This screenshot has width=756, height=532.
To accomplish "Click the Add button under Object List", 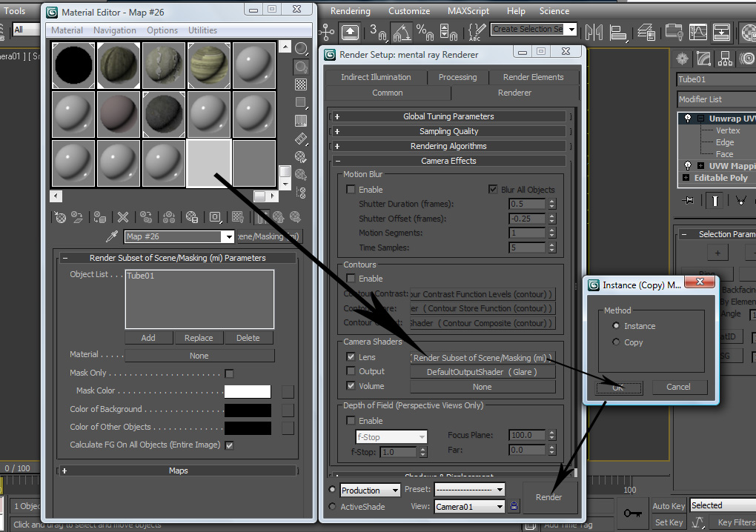I will click(x=148, y=338).
